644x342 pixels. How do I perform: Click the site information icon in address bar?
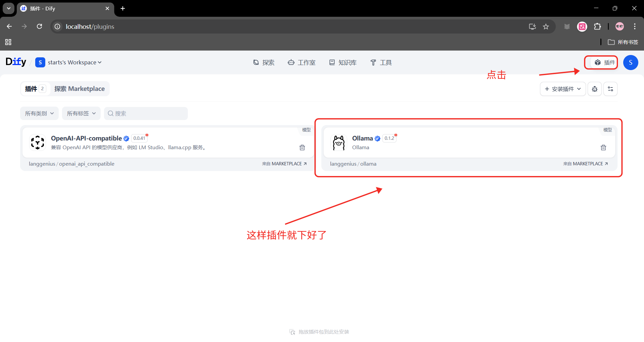click(x=58, y=26)
